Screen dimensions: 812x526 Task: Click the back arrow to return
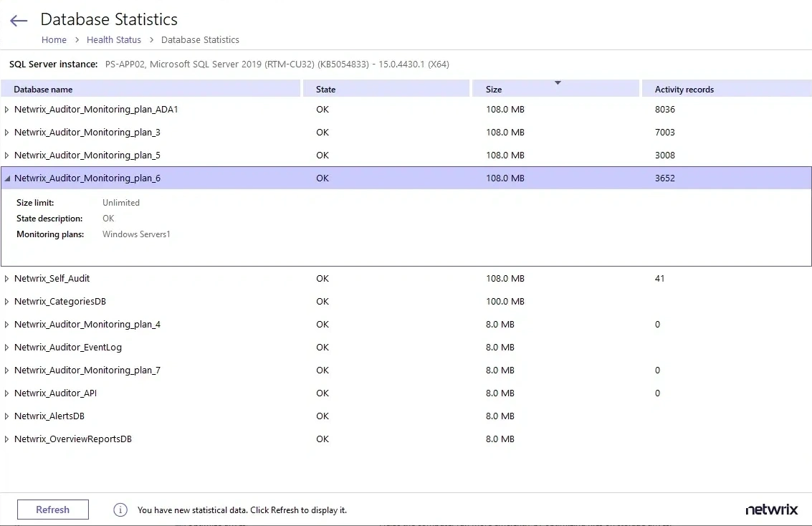pos(18,20)
